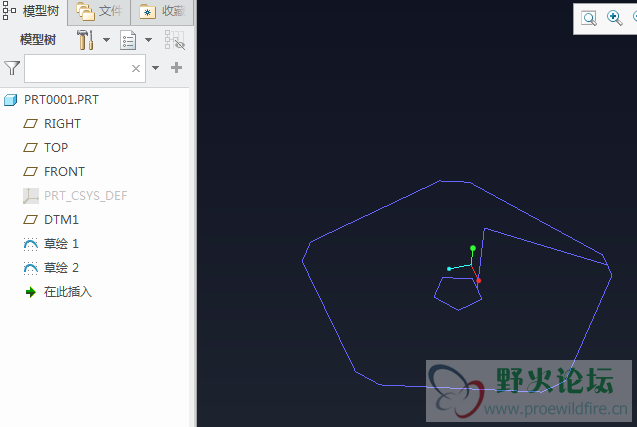This screenshot has width=637, height=427.
Task: Click the plus add-filter icon
Action: (x=176, y=67)
